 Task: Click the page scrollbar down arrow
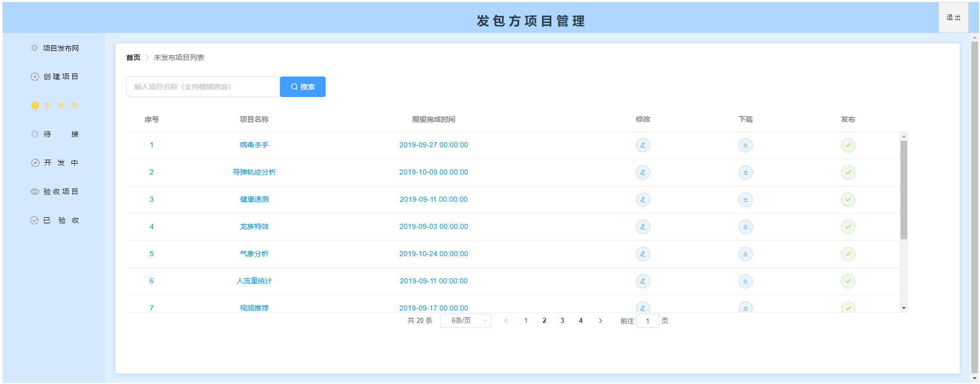click(974, 379)
